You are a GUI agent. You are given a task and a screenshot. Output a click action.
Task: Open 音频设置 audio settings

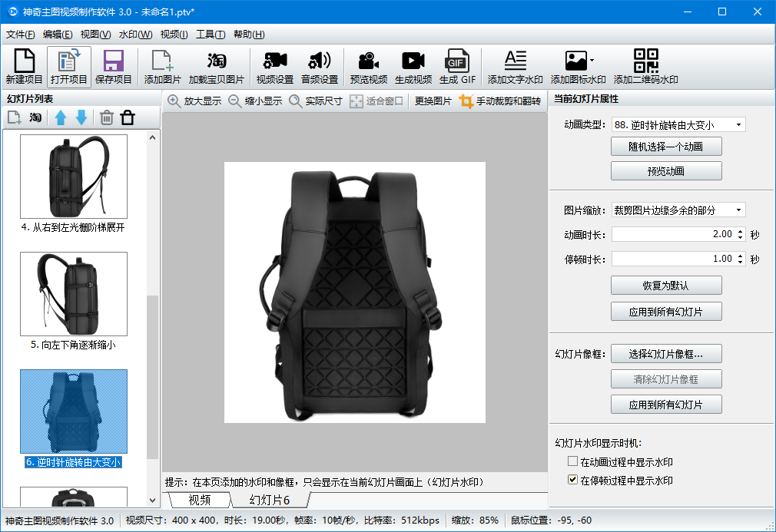pyautogui.click(x=319, y=66)
